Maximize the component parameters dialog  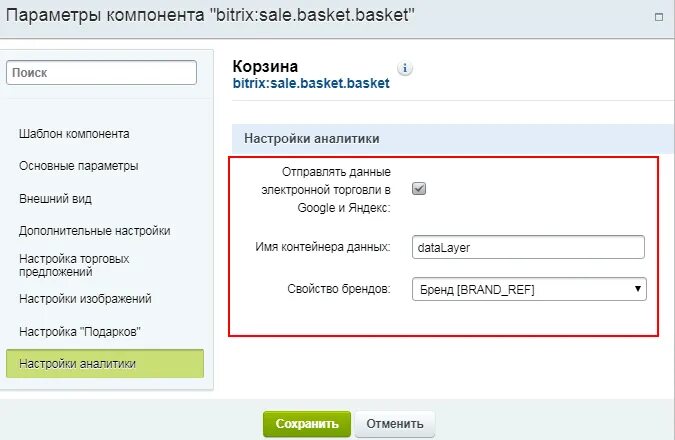pyautogui.click(x=657, y=18)
